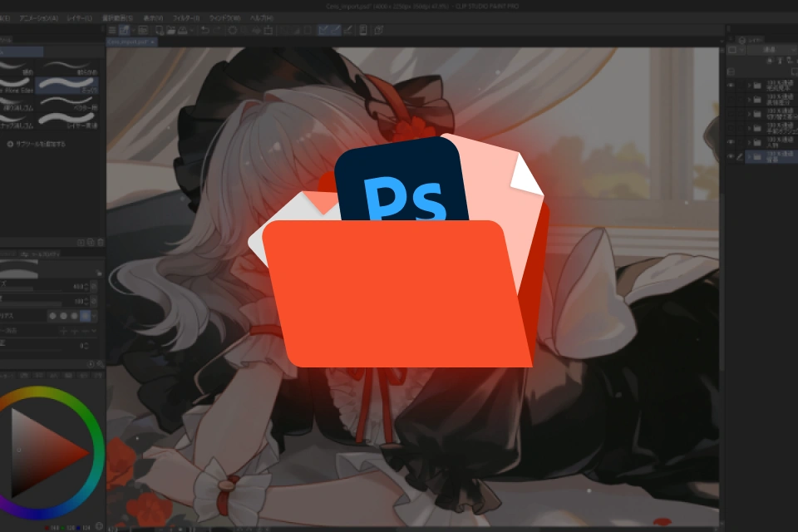Toggle the Snap to Grid icon
The height and width of the screenshot is (532, 798).
click(x=348, y=30)
